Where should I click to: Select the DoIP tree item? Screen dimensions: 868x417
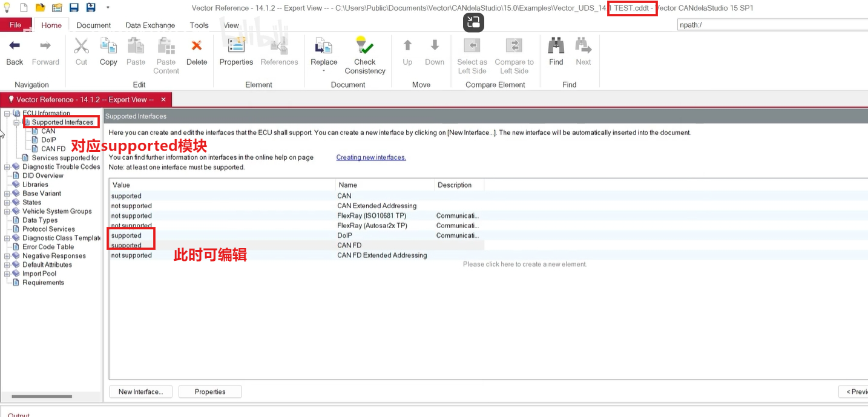point(48,140)
